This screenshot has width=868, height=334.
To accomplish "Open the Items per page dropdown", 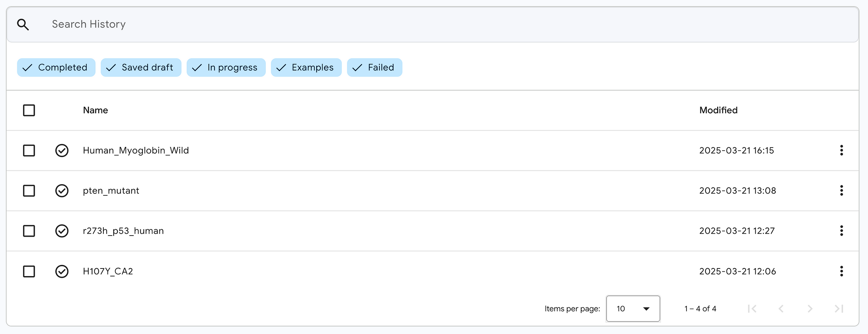I will pos(633,309).
